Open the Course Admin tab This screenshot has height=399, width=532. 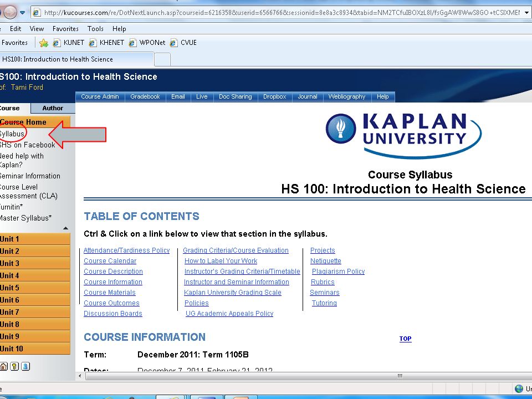pos(100,96)
